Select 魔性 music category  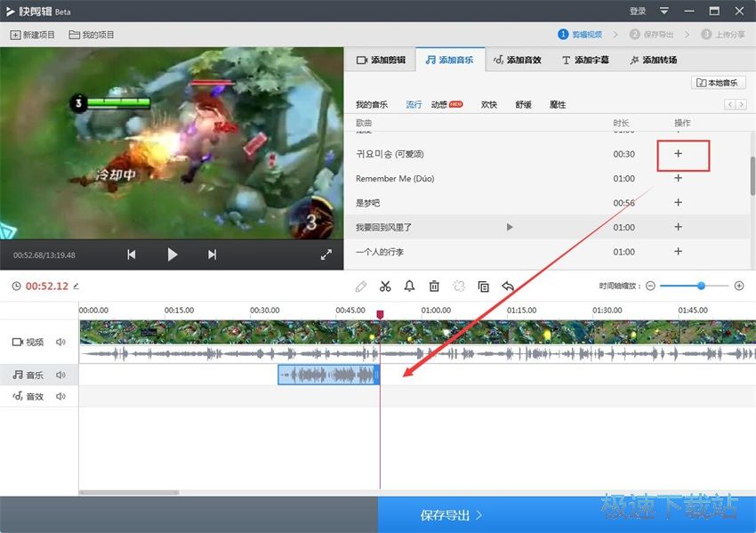[x=558, y=105]
